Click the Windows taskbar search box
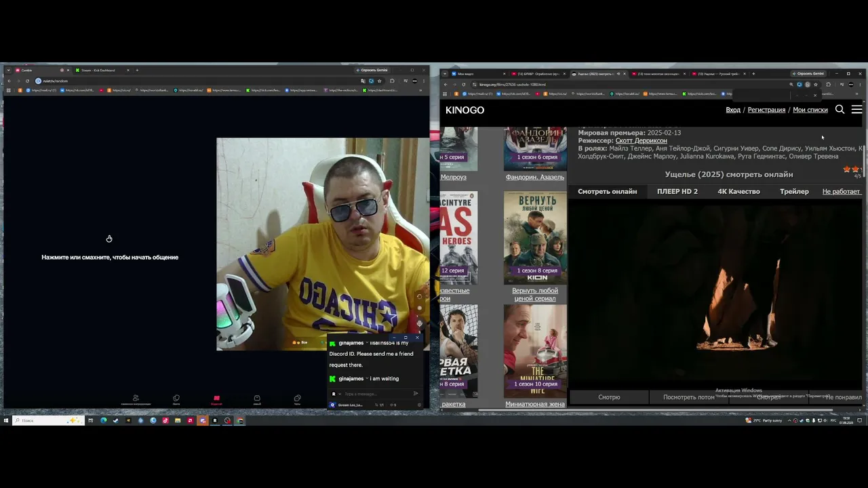The width and height of the screenshot is (868, 488). pyautogui.click(x=49, y=420)
